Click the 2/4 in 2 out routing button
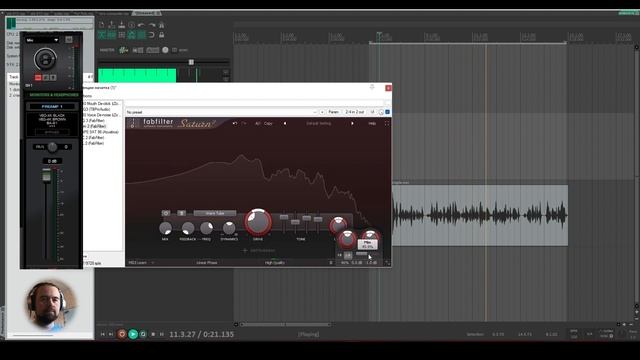The image size is (640, 360). [355, 112]
